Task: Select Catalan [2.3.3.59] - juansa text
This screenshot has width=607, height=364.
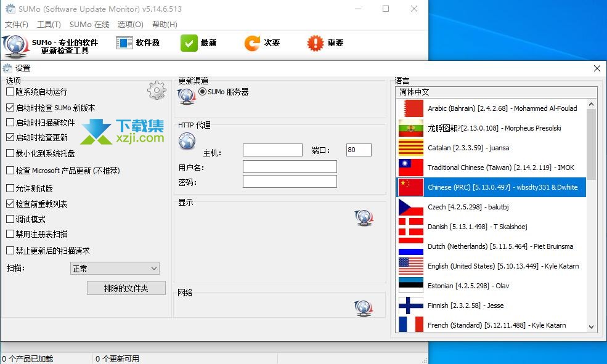Action: [468, 148]
